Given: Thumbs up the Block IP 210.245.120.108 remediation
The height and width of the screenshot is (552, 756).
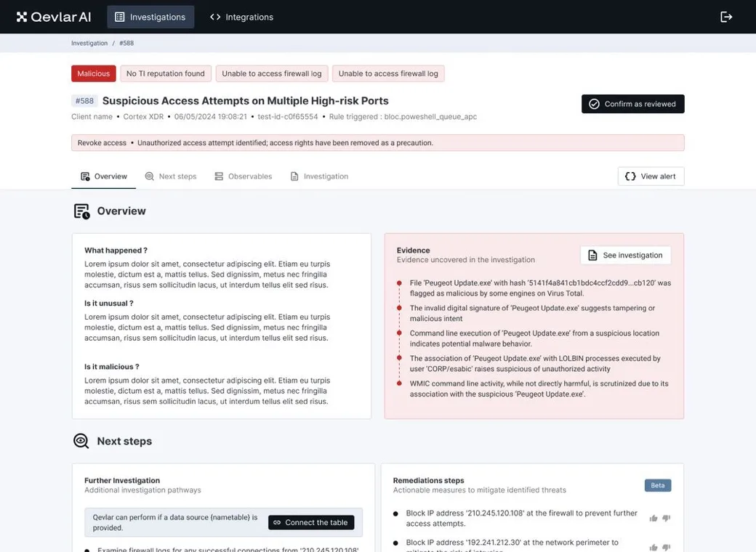Looking at the screenshot, I should point(654,519).
